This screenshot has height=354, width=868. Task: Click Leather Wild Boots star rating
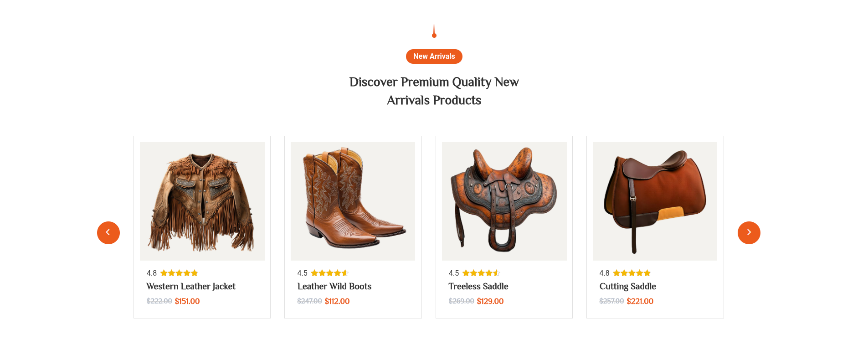point(329,273)
